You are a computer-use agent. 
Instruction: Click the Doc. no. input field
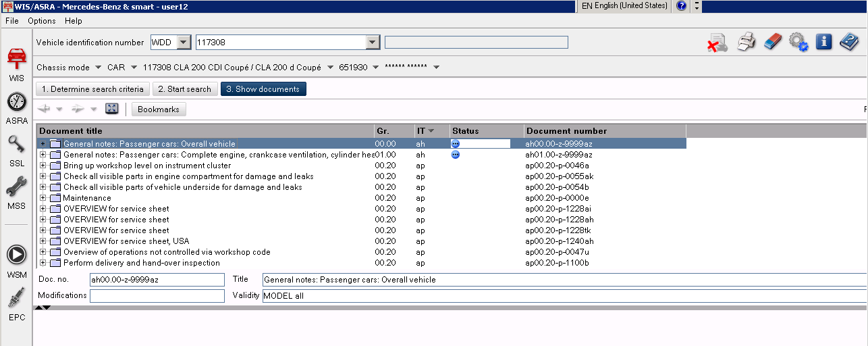tap(157, 279)
